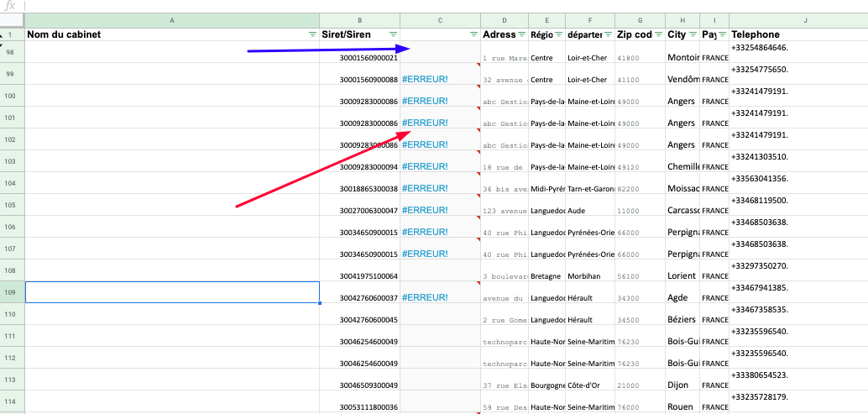Image resolution: width=868 pixels, height=414 pixels.
Task: Click Siret cell 30041975100064
Action: (x=369, y=276)
